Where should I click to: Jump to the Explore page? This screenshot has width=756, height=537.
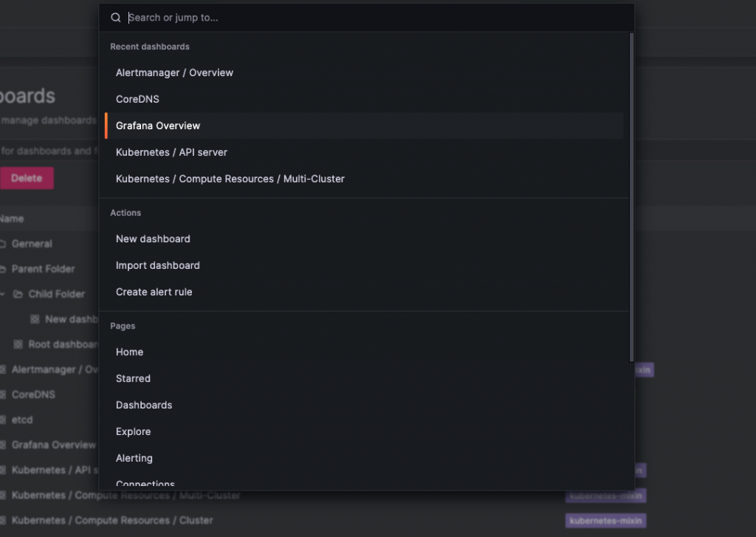click(x=133, y=431)
